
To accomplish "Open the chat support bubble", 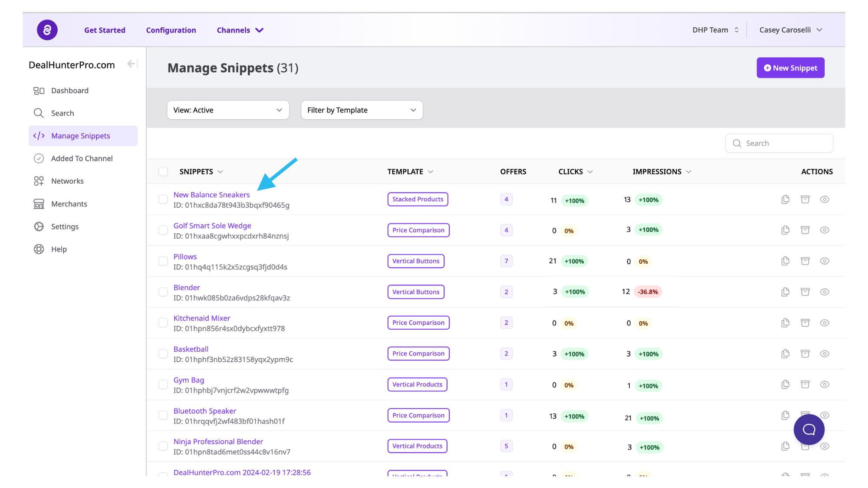I will (809, 429).
